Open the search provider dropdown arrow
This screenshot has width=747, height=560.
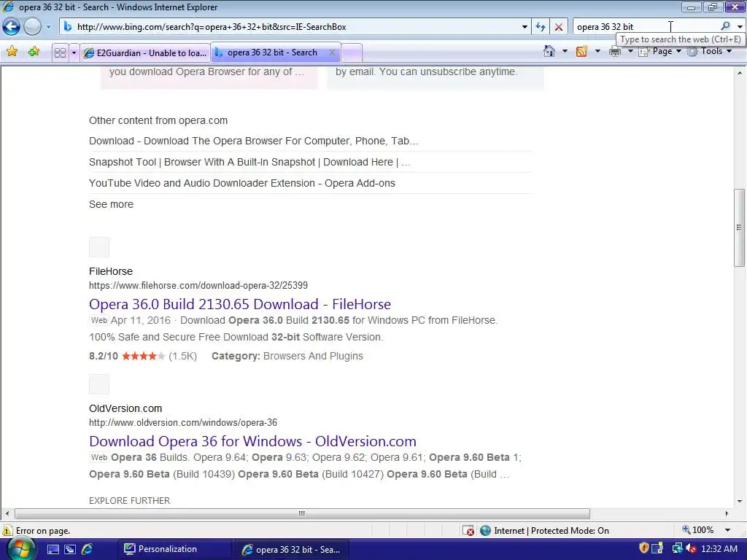point(740,27)
